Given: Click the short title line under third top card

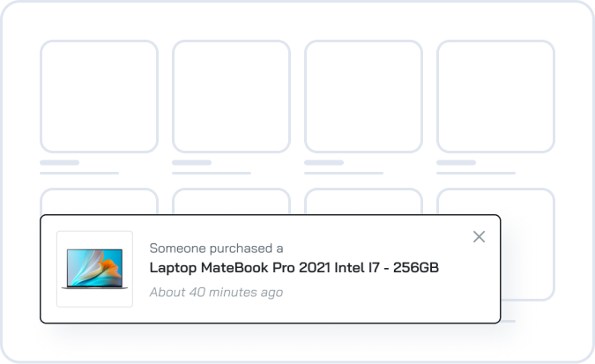Looking at the screenshot, I should (324, 163).
